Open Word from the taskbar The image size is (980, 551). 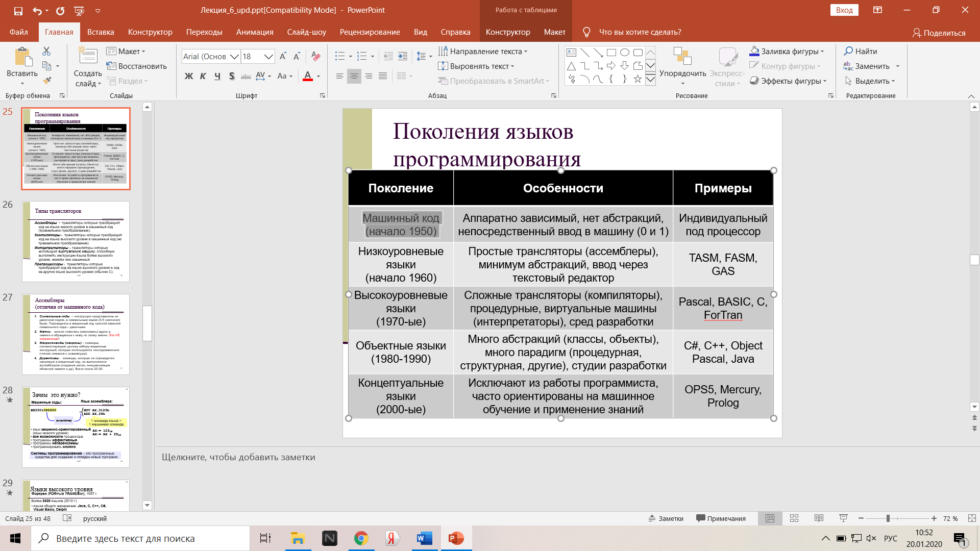point(424,538)
